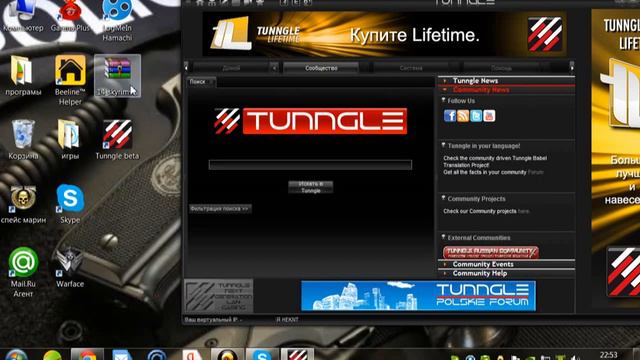Select the Skype desktop shortcut

70,204
